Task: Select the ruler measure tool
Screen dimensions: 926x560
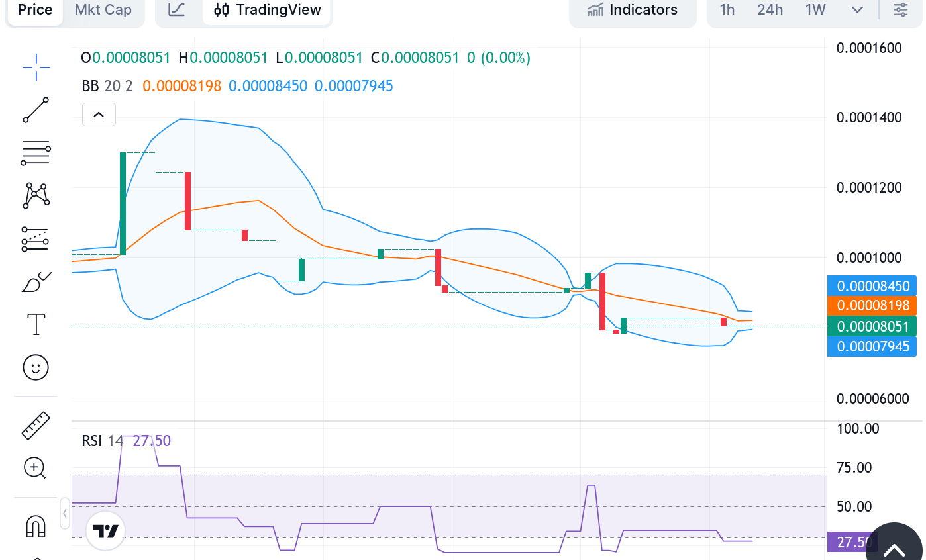Action: tap(36, 426)
